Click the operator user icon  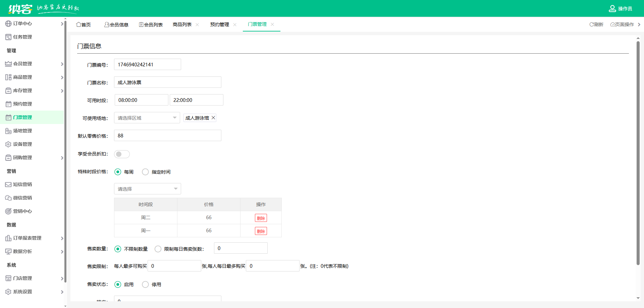(612, 8)
